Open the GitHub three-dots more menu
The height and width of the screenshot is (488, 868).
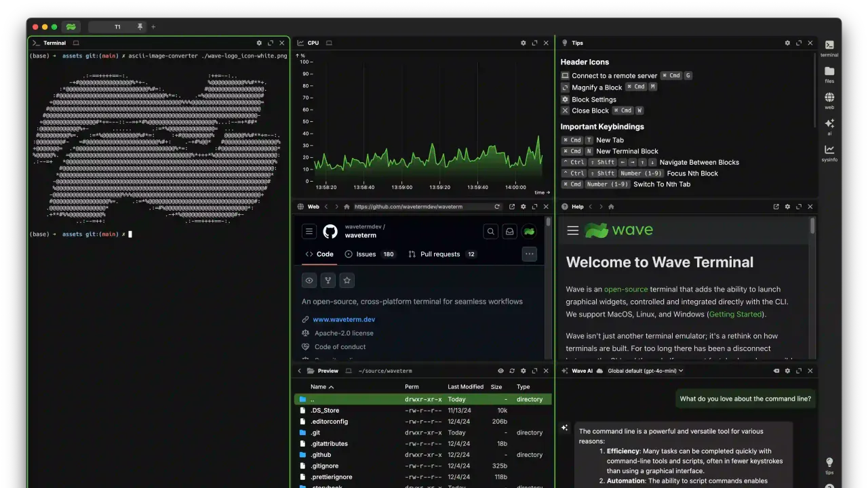coord(530,254)
